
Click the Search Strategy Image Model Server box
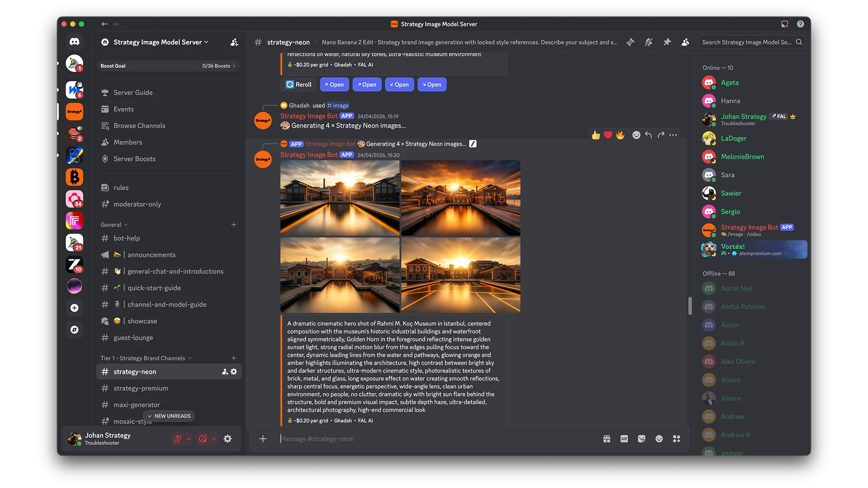click(x=751, y=42)
